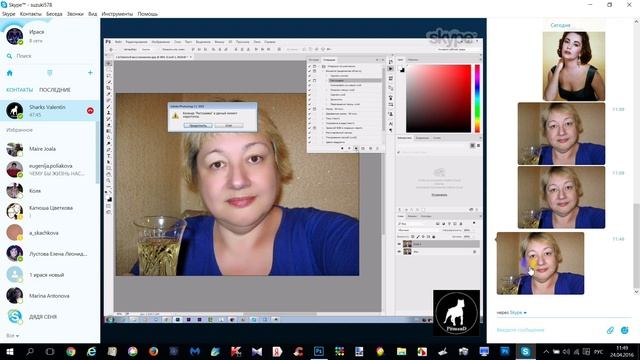This screenshot has height=360, width=640.
Task: Click the Windows Start button
Action: [x=9, y=351]
